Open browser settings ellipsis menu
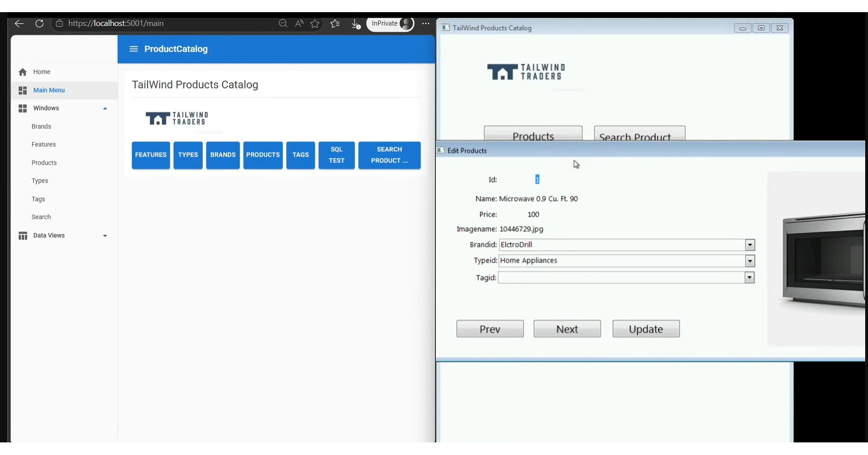 426,23
